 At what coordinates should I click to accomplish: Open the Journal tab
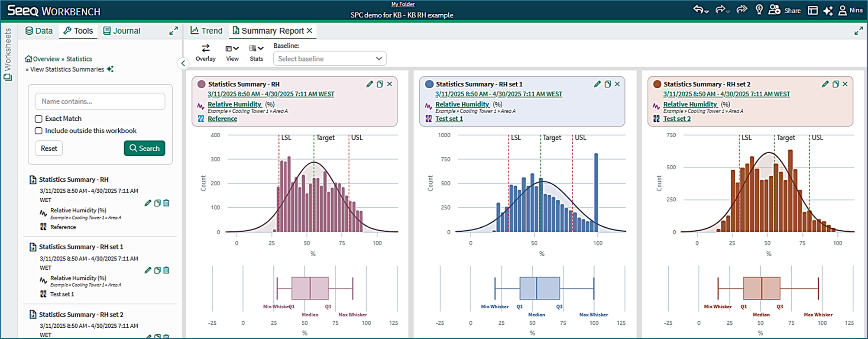[x=122, y=31]
